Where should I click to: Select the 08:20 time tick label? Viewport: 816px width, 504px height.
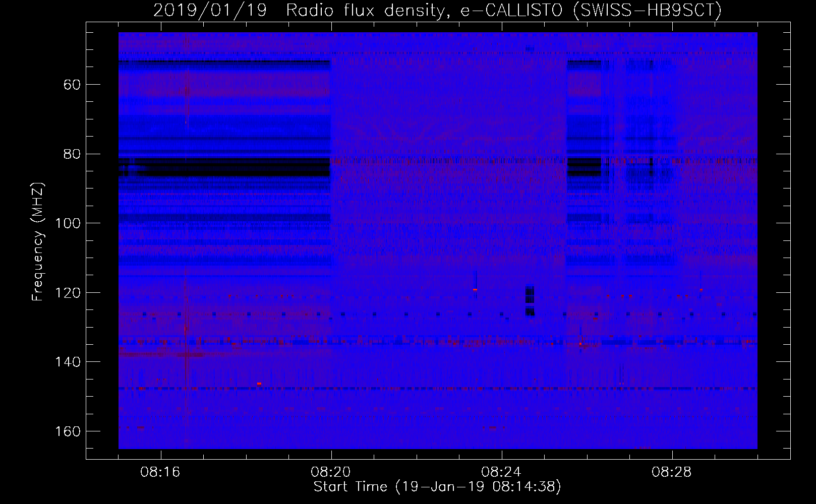click(331, 472)
